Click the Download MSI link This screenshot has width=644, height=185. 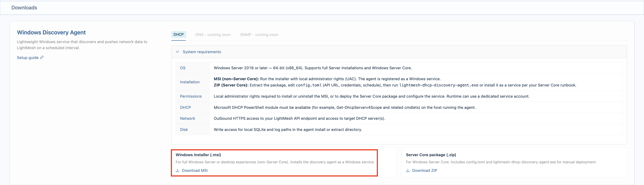coord(195,170)
